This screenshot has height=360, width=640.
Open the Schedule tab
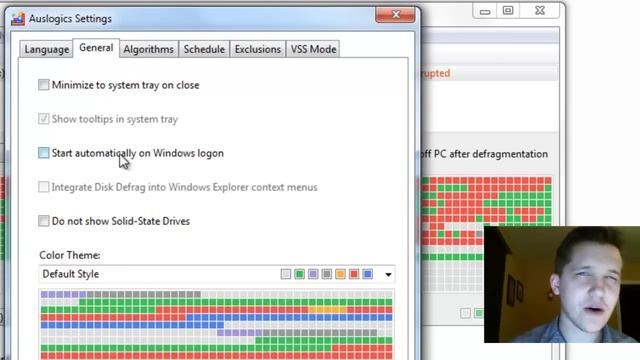(x=204, y=49)
